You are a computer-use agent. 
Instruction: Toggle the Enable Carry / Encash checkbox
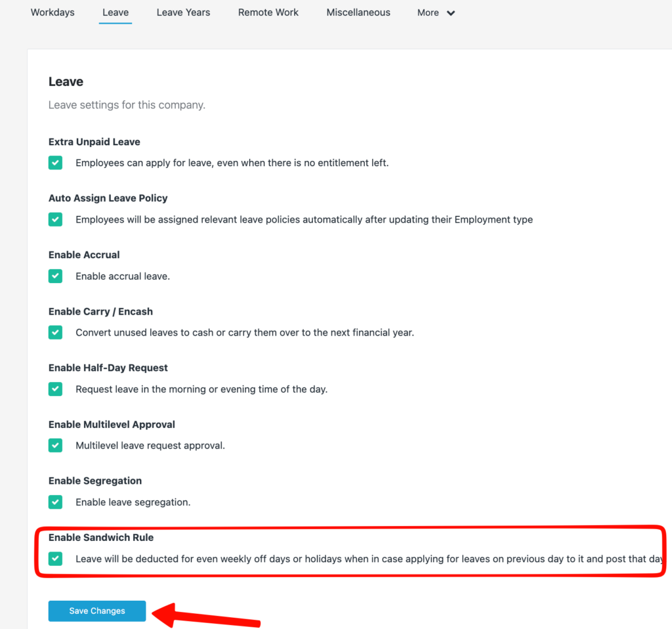click(56, 332)
